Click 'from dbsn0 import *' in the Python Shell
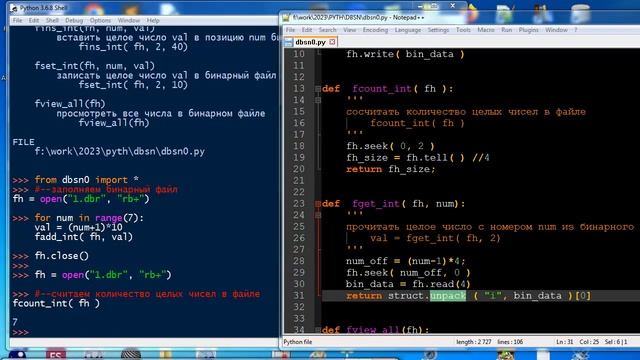This screenshot has width=640, height=360. tap(86, 180)
